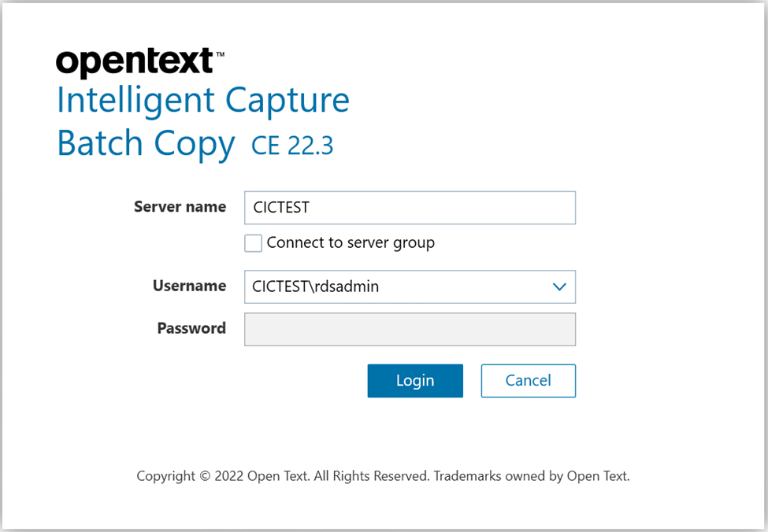Viewport: 768px width, 532px height.
Task: Click the opentext logo
Action: click(135, 62)
